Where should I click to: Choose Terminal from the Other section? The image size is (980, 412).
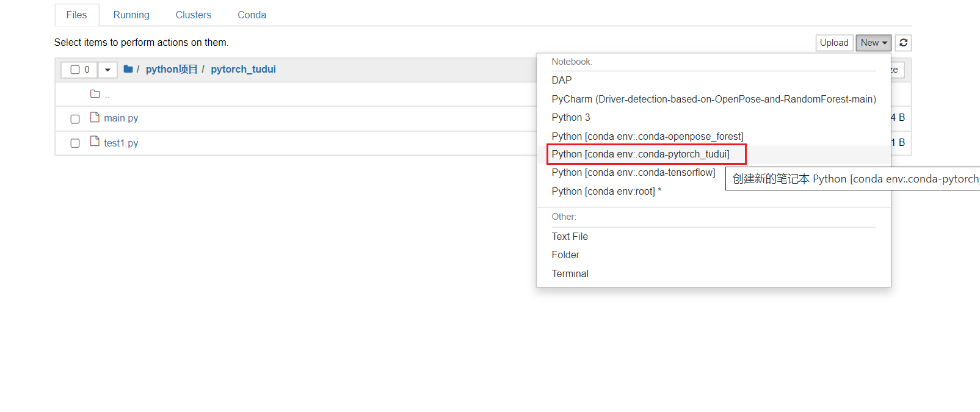[570, 273]
